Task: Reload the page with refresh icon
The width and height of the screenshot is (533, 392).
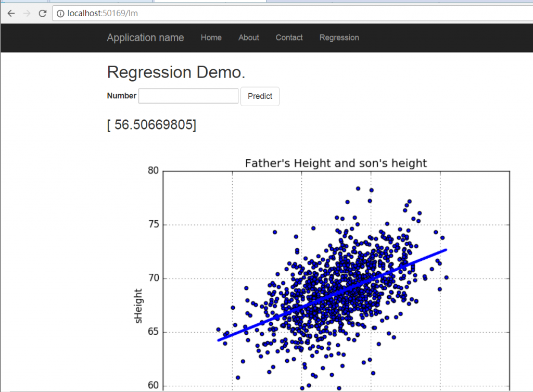Action: (x=43, y=13)
